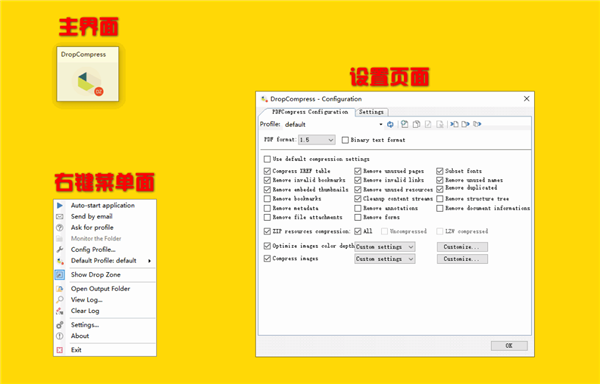Open the PDF format version dropdown
The width and height of the screenshot is (600, 384).
point(317,140)
